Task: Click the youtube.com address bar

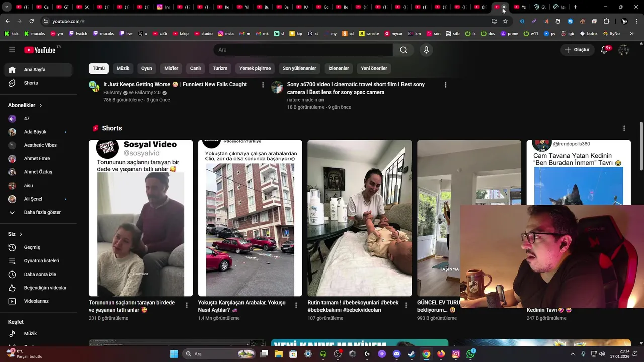Action: [267, 21]
